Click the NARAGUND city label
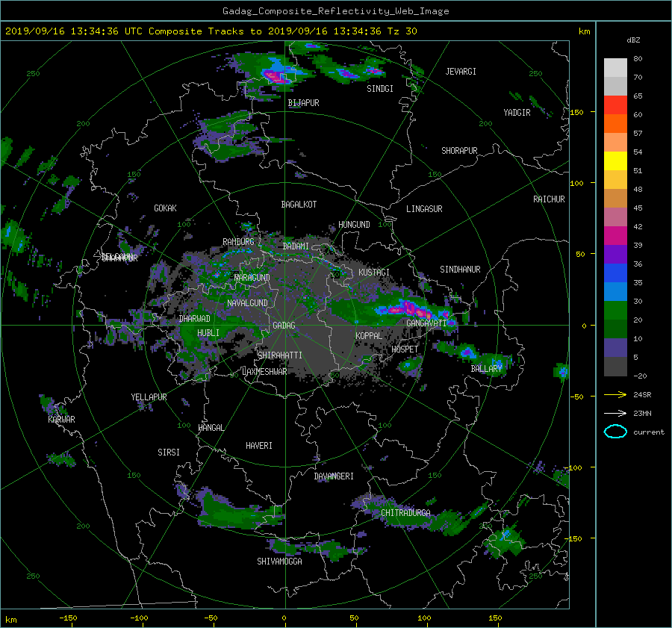Image resolution: width=672 pixels, height=628 pixels. pos(252,278)
